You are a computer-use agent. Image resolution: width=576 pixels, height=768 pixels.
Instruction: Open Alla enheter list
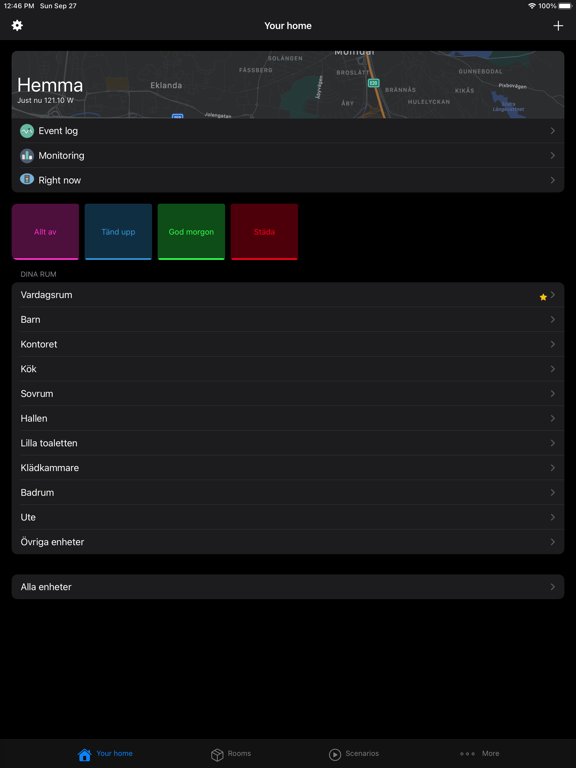coord(288,587)
